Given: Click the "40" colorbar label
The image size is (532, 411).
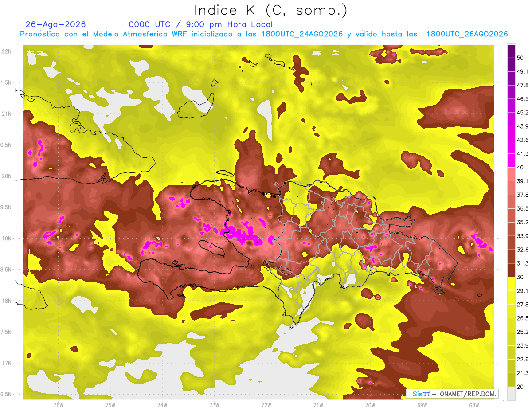Looking at the screenshot, I should point(520,168).
